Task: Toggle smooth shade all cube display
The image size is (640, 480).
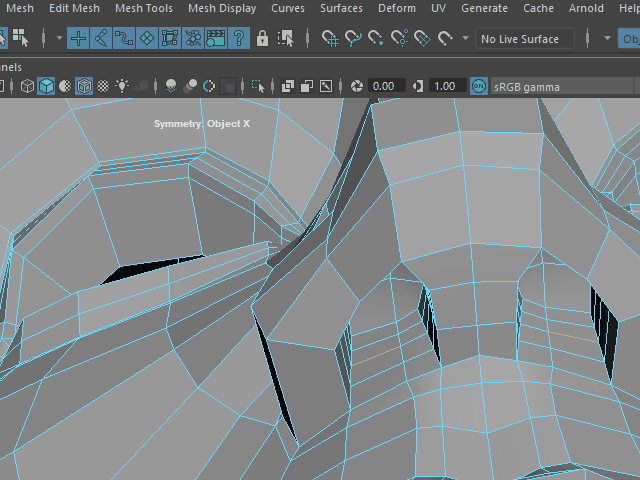Action: click(46, 86)
